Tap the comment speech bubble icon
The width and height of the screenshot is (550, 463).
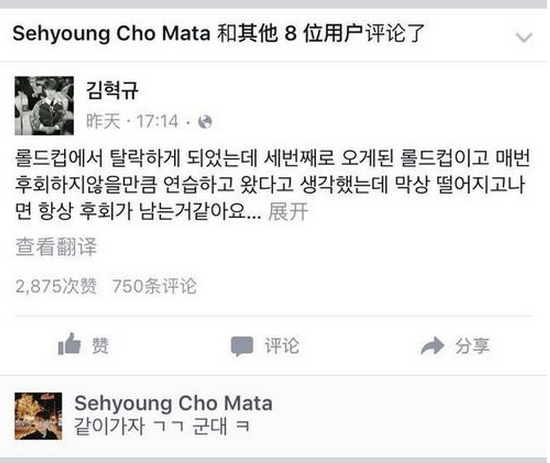[242, 346]
